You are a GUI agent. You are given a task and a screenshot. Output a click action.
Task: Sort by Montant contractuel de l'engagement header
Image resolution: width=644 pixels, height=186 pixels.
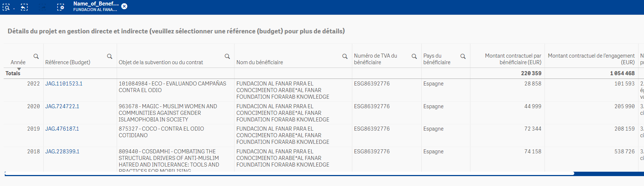(x=591, y=59)
